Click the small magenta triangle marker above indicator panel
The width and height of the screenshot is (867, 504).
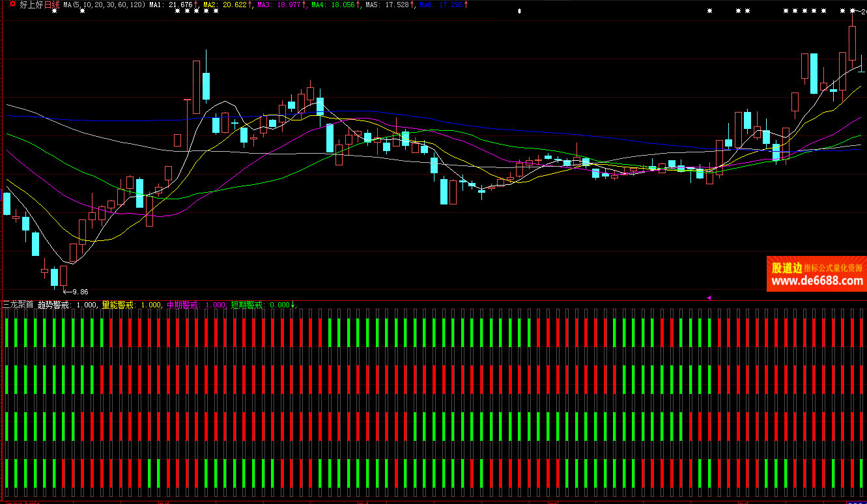click(709, 298)
